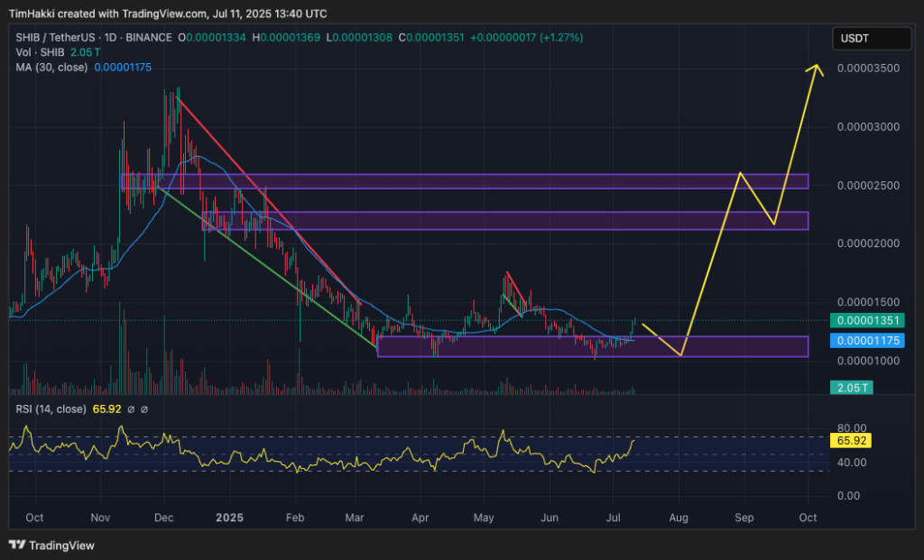Open the USDT currency selector
The image size is (924, 560).
click(x=872, y=38)
